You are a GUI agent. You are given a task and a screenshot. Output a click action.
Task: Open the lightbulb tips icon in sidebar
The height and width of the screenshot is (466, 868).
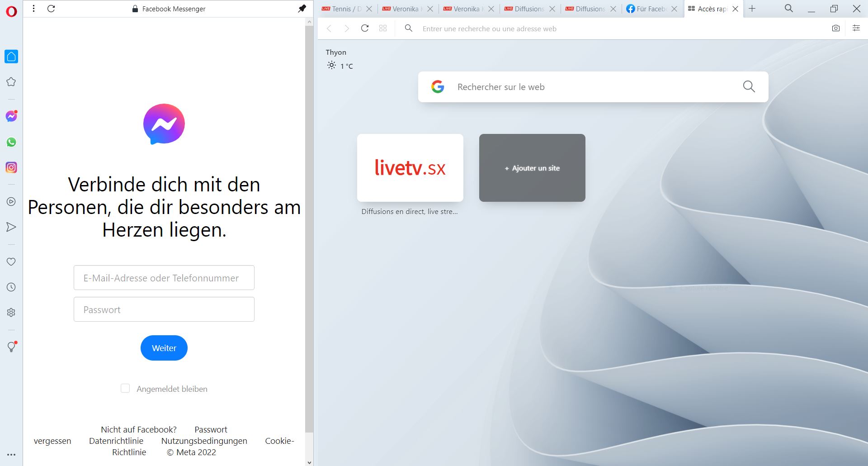11,347
